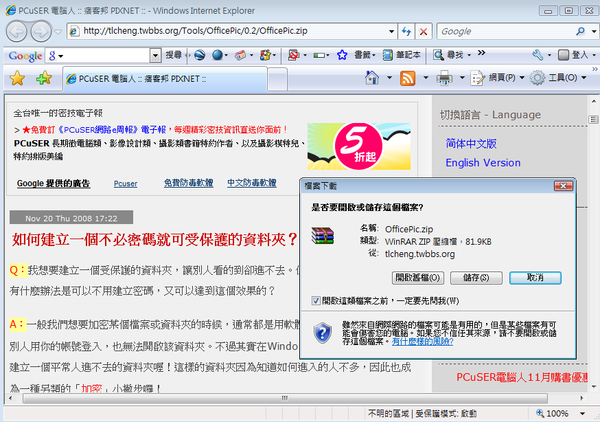
Task: Expand the RSS feeds dropdown arrow
Action: click(x=426, y=78)
